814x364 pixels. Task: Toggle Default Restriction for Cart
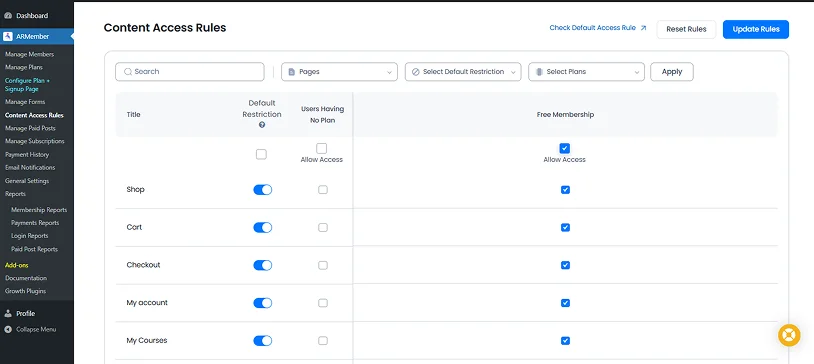click(x=263, y=227)
